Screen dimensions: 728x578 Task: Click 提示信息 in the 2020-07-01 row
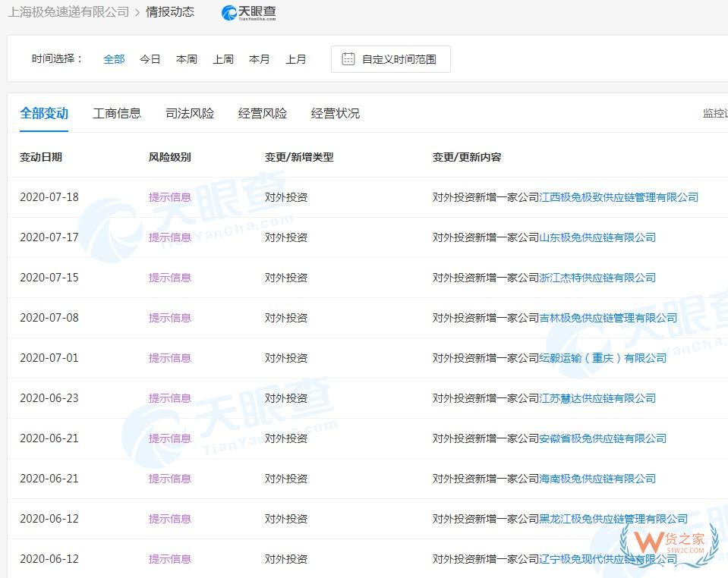(x=170, y=358)
